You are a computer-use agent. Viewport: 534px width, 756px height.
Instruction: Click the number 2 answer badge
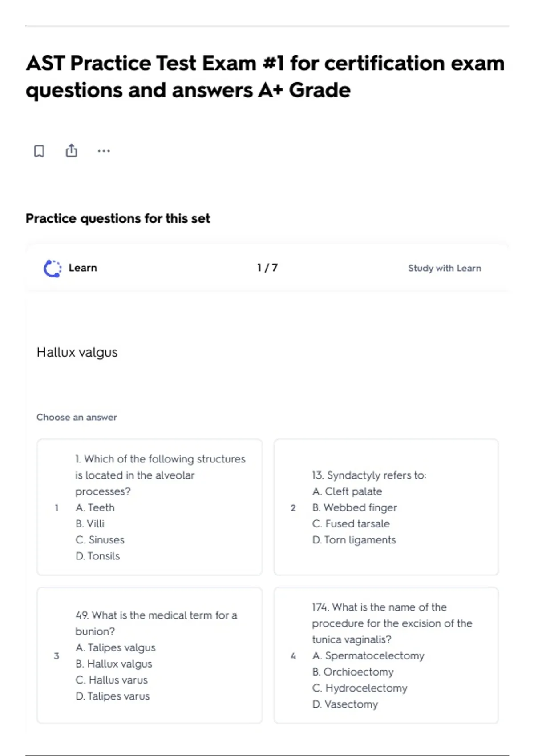tap(293, 507)
